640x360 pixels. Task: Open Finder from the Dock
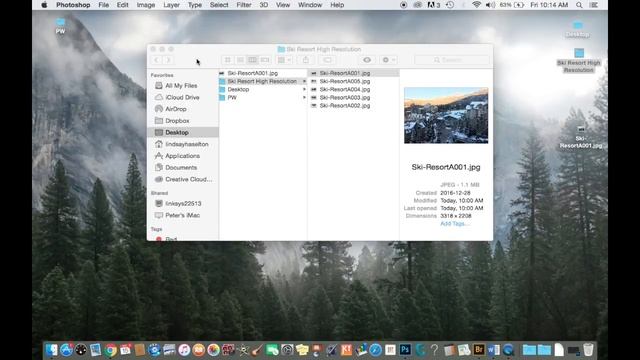coord(51,350)
